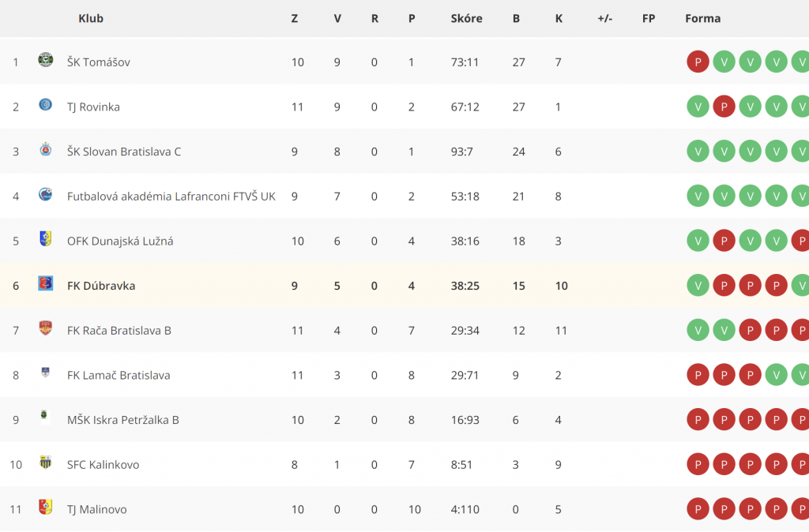Click the red P form badge for ŠK Tomášov
Viewport: 809px width, 532px height.
click(x=698, y=62)
